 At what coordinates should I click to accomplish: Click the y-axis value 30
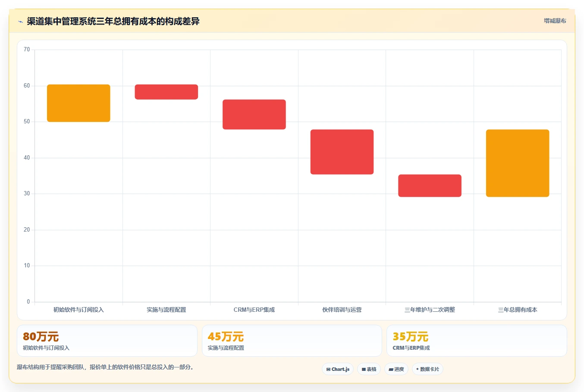pyautogui.click(x=27, y=194)
